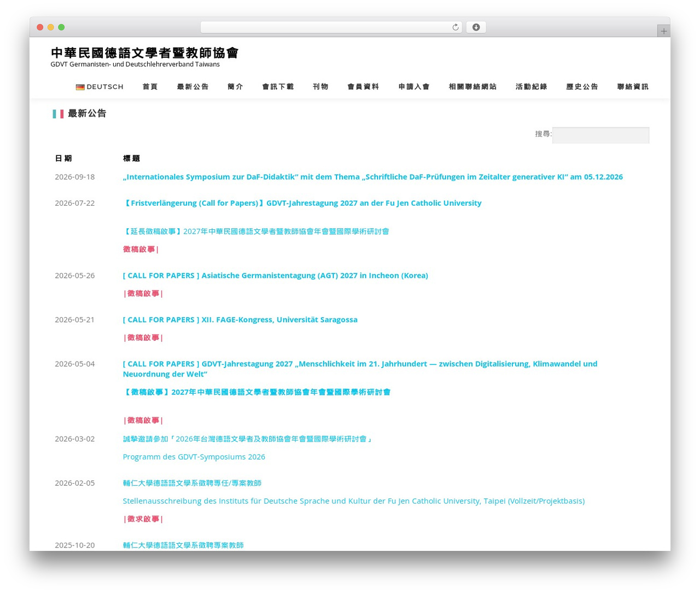The height and width of the screenshot is (593, 700).
Task: Open the 首頁 menu item
Action: (x=150, y=87)
